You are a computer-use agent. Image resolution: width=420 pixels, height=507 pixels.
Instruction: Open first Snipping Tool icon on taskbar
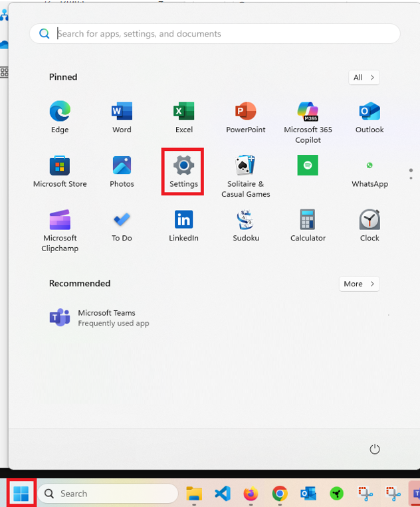[x=366, y=494]
